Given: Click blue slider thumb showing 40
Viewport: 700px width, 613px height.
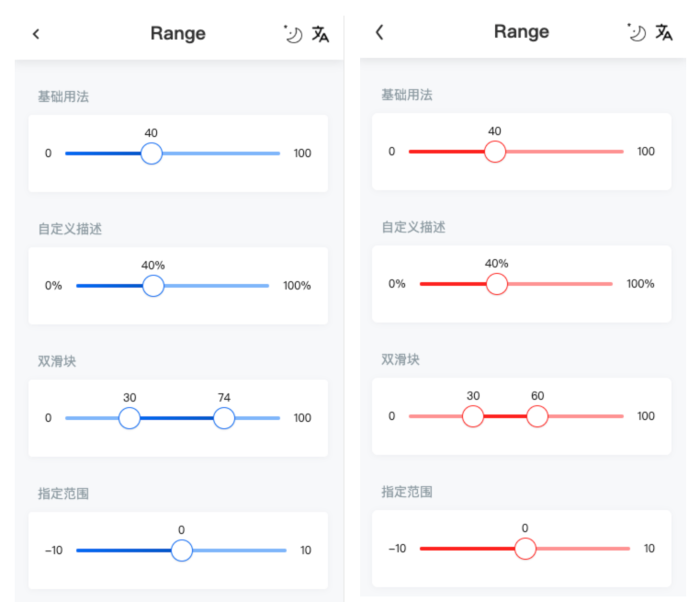Looking at the screenshot, I should tap(152, 153).
